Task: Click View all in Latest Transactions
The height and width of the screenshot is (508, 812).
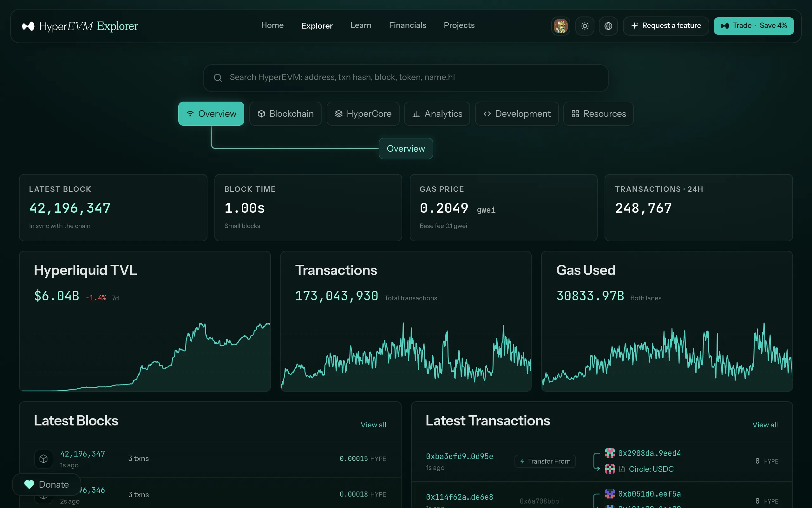Action: pyautogui.click(x=765, y=425)
